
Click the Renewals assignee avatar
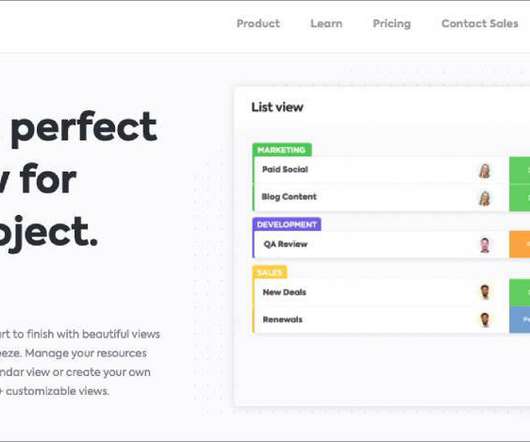[485, 320]
